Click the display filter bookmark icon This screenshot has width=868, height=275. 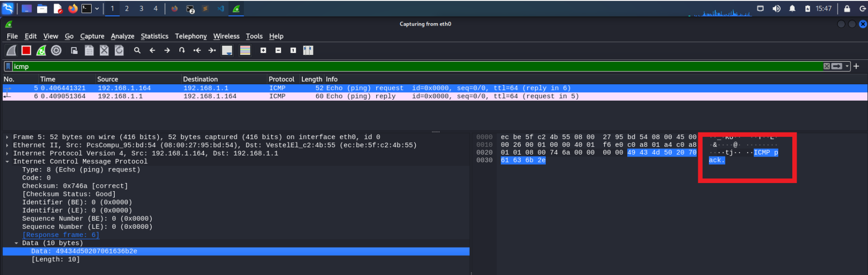(8, 66)
